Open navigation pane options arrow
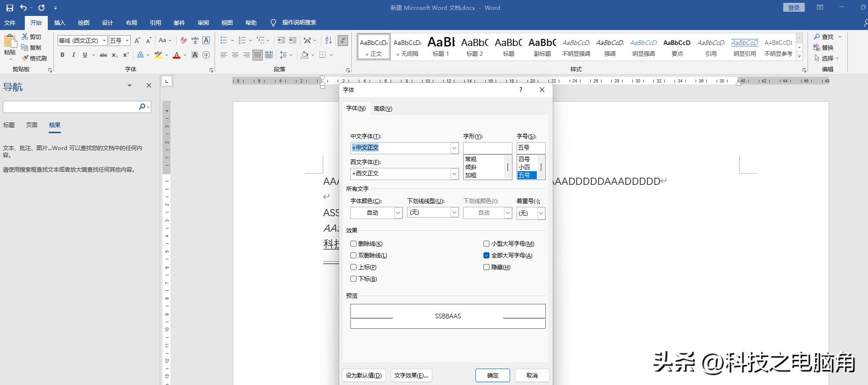The width and height of the screenshot is (868, 385). point(129,85)
